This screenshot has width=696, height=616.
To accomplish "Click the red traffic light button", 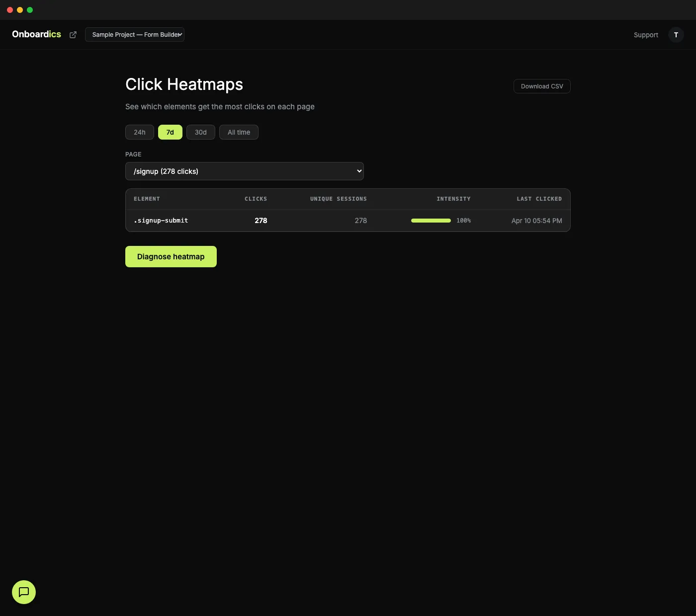I will (x=9, y=9).
